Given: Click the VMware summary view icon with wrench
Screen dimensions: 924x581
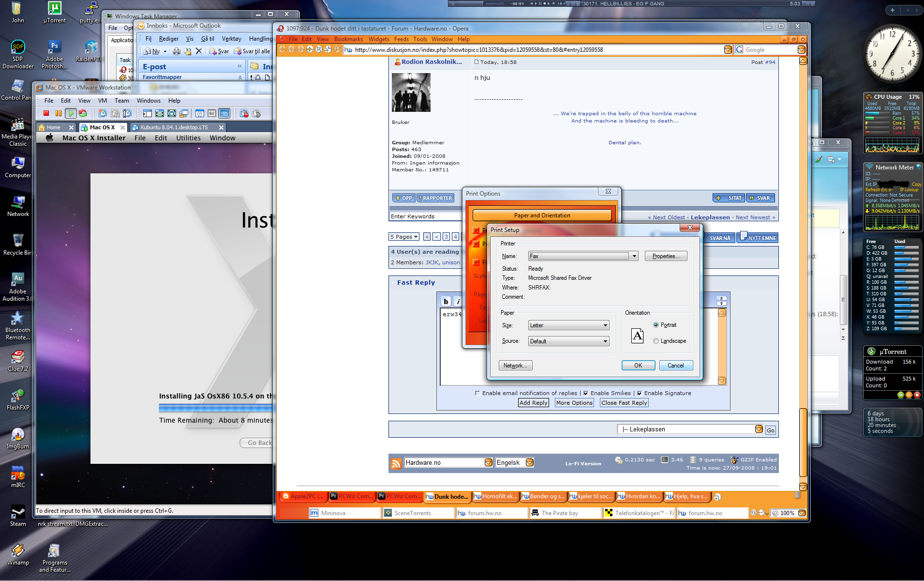Looking at the screenshot, I should click(200, 113).
